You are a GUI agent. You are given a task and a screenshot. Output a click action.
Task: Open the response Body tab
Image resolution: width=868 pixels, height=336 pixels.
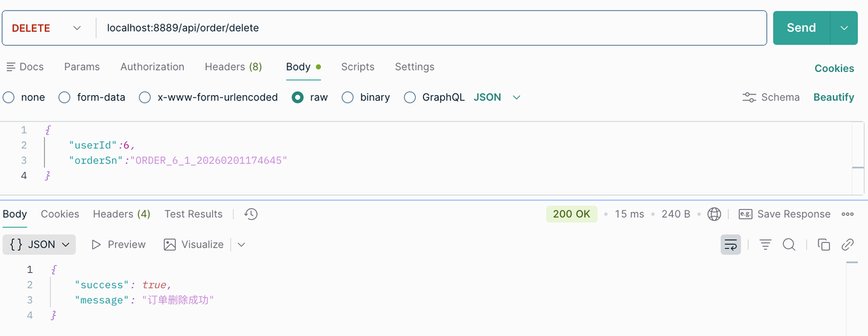[15, 214]
